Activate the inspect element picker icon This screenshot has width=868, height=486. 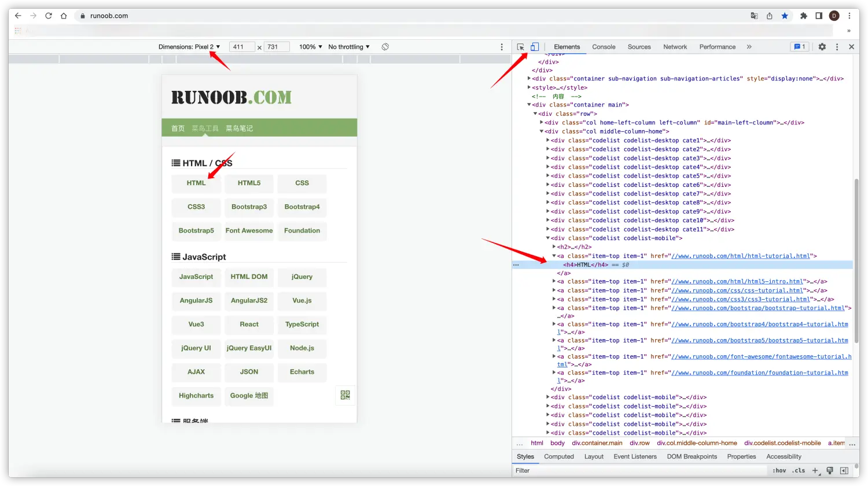click(521, 47)
